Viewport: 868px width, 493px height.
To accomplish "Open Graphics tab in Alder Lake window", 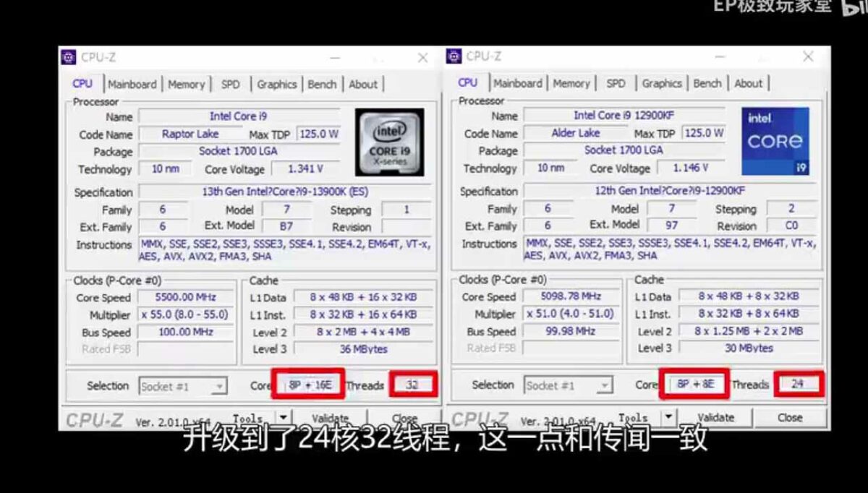I will pyautogui.click(x=662, y=84).
